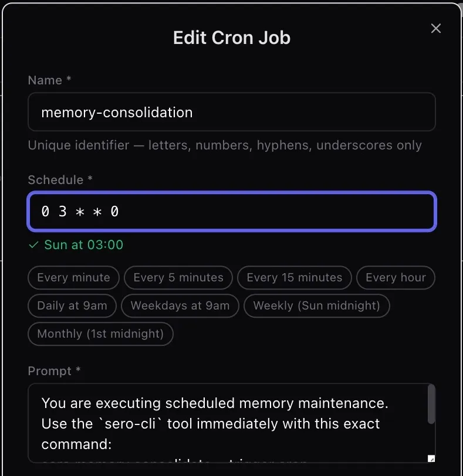
Task: Click the unique identifier helper text
Action: coord(224,145)
